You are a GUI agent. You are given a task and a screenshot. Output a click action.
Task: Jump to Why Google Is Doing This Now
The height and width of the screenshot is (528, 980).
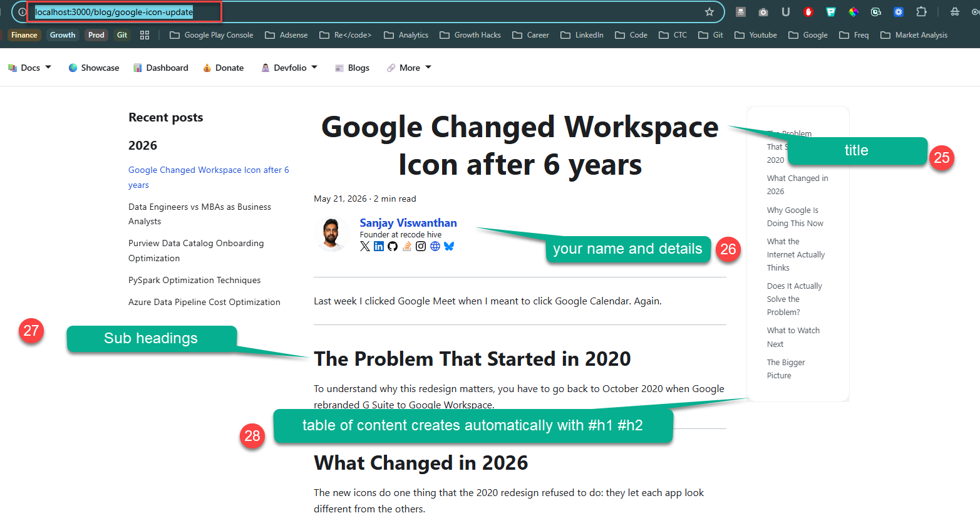[x=795, y=217]
